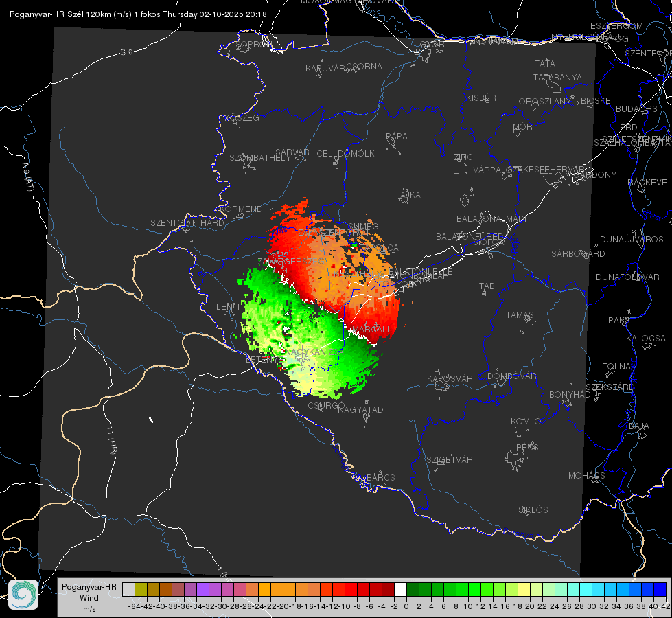Click the CSURGÓ city label
The width and height of the screenshot is (672, 618).
pyautogui.click(x=326, y=406)
